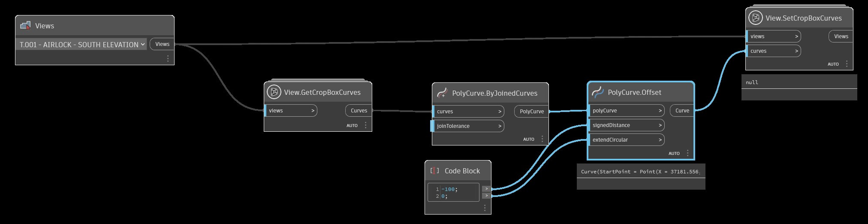Expand joinTolerance input port chevron
The height and width of the screenshot is (224, 868).
[x=500, y=126]
